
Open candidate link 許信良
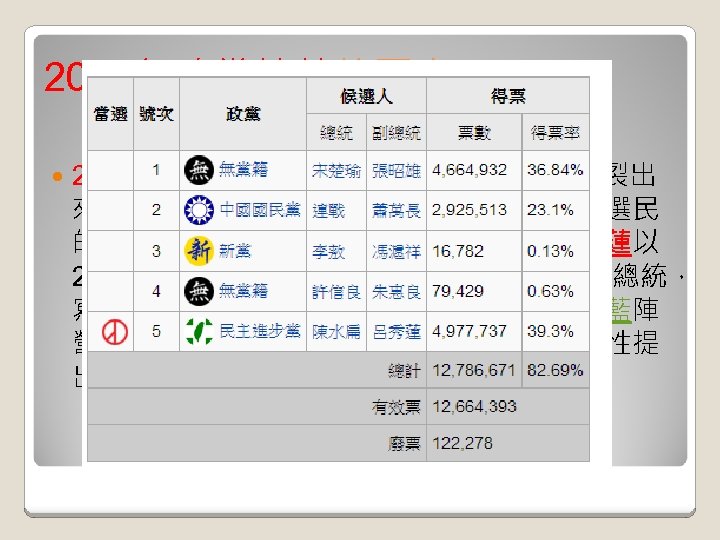click(336, 292)
